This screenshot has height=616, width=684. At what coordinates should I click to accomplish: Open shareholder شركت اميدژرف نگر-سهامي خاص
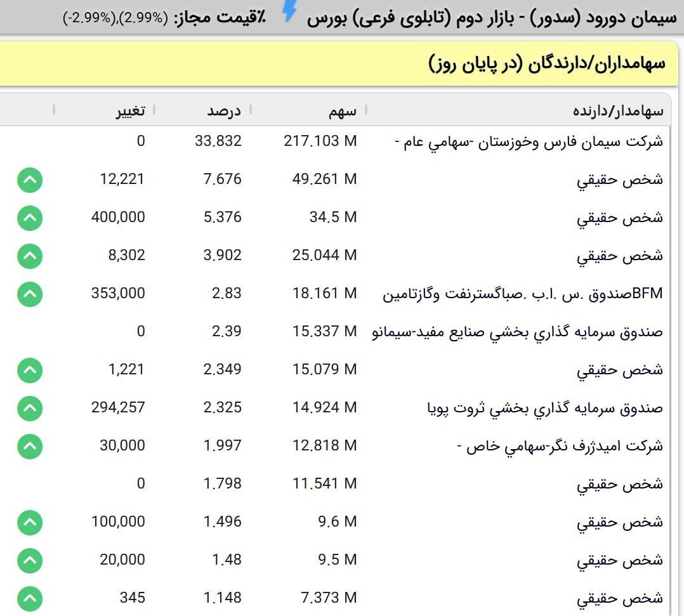(560, 446)
